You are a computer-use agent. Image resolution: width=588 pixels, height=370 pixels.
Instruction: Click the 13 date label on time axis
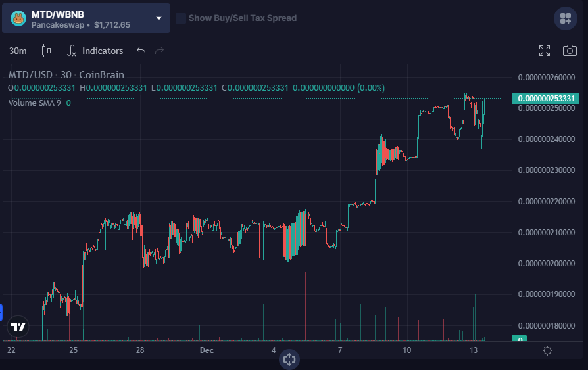coord(474,350)
